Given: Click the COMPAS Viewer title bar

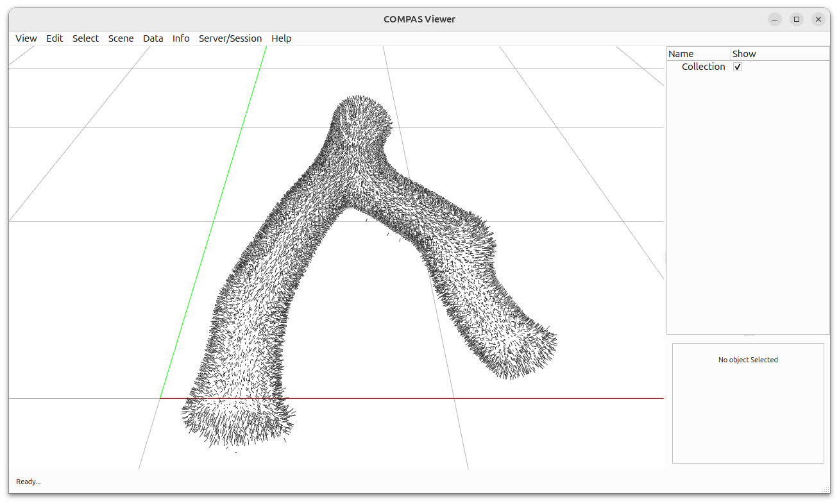Looking at the screenshot, I should [419, 19].
